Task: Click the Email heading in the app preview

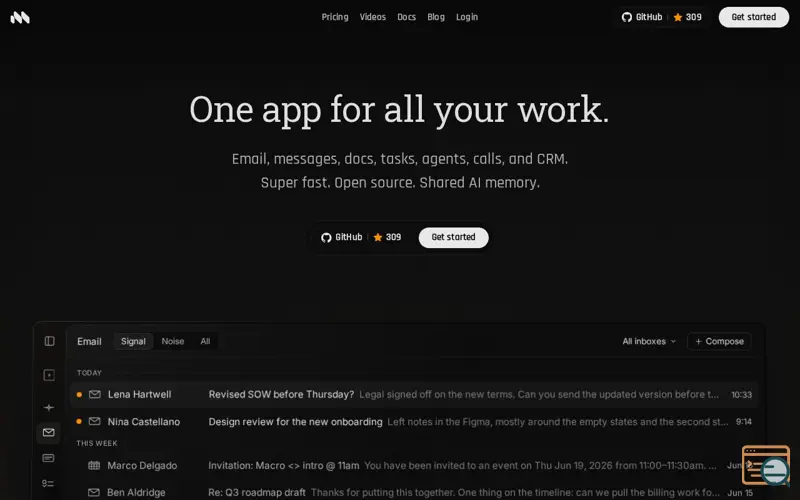Action: pyautogui.click(x=89, y=341)
